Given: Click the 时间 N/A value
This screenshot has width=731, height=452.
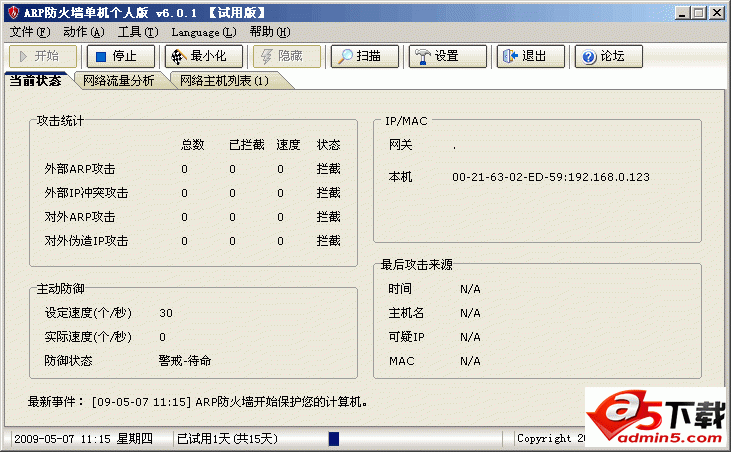Looking at the screenshot, I should 470,289.
